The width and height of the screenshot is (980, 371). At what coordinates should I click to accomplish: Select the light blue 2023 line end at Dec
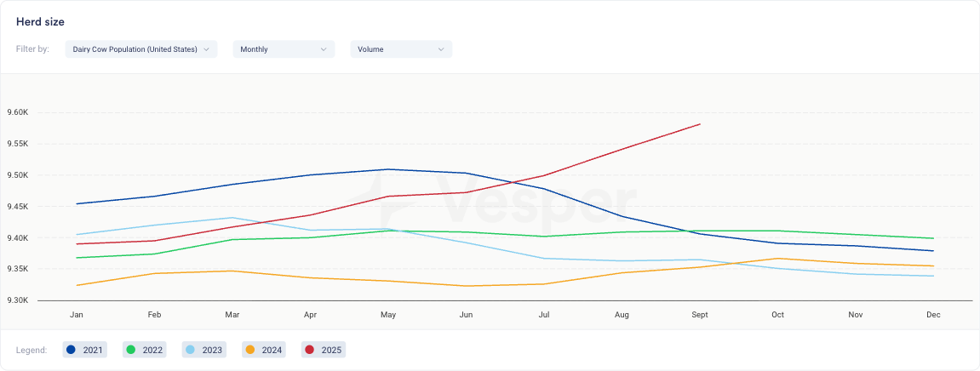pos(932,276)
